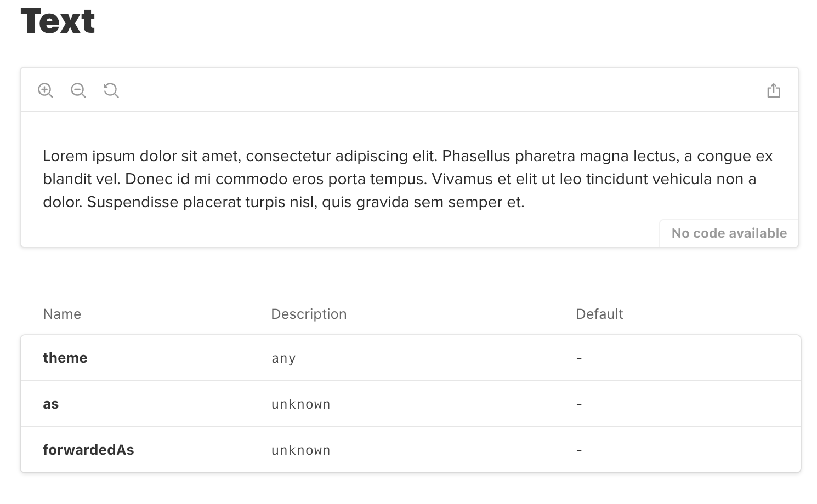Click the word 'Lorem' in the preview
This screenshot has height=504, width=817.
(65, 156)
